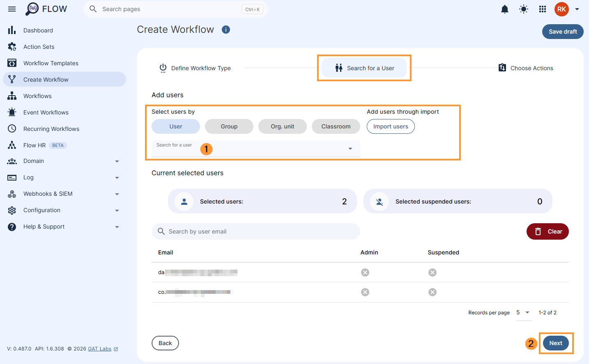This screenshot has width=589, height=364.
Task: Expand the Domain menu section
Action: click(x=117, y=161)
